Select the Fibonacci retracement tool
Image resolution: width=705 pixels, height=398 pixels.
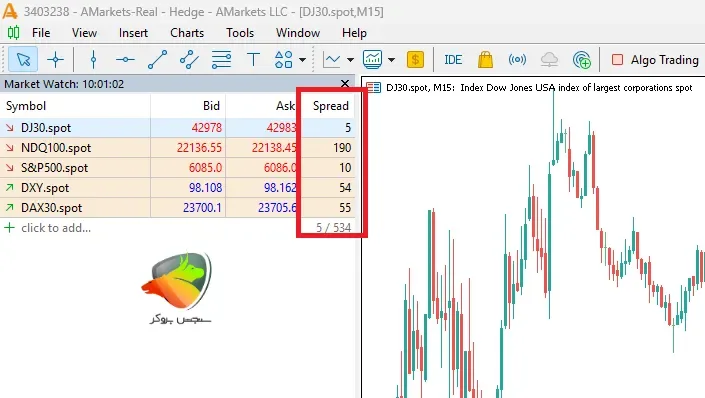pos(222,59)
